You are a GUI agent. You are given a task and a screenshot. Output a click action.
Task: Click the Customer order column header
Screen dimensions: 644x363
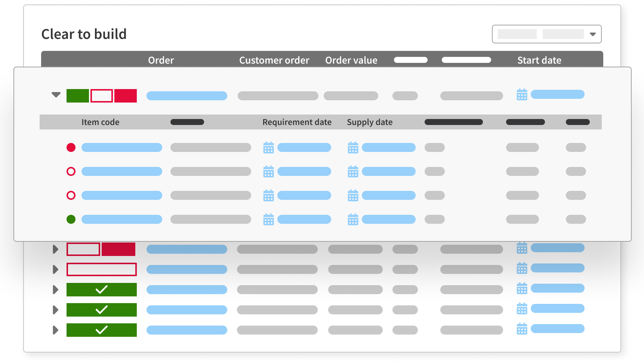point(274,60)
